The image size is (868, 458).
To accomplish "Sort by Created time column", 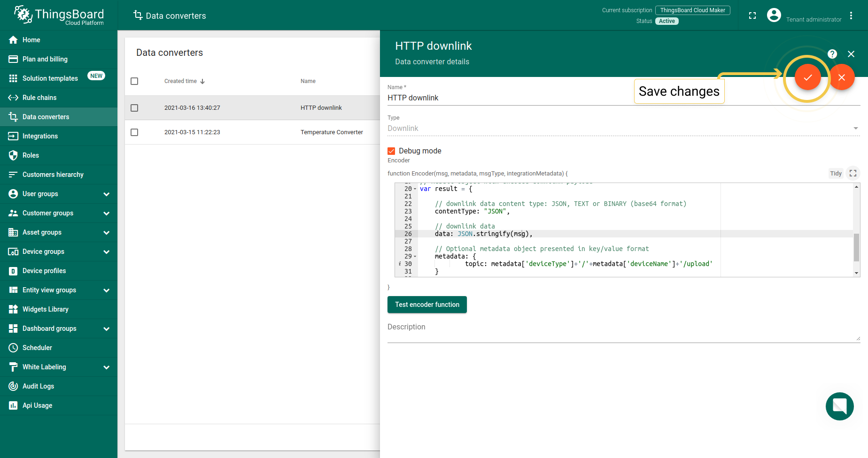I will pyautogui.click(x=184, y=81).
